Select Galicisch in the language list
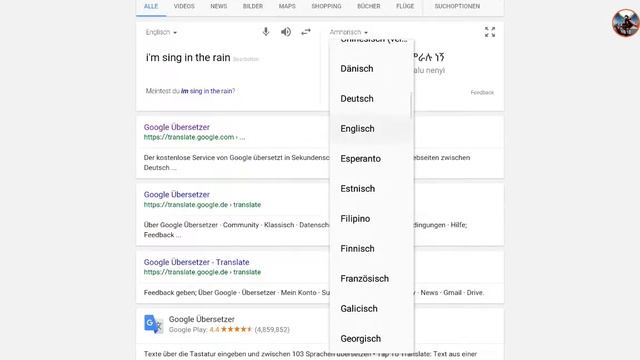The image size is (640, 360). pos(371,309)
